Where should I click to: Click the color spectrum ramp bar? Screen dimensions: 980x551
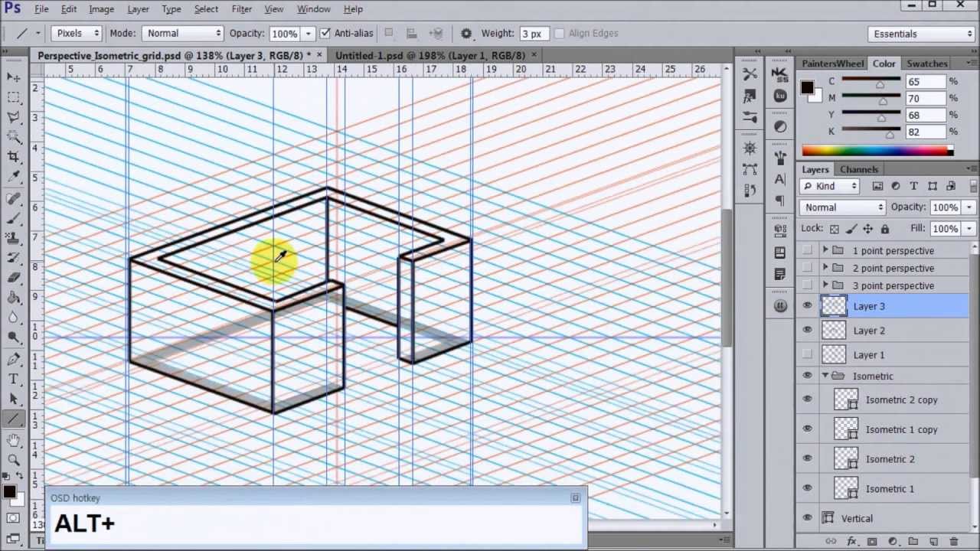(877, 151)
